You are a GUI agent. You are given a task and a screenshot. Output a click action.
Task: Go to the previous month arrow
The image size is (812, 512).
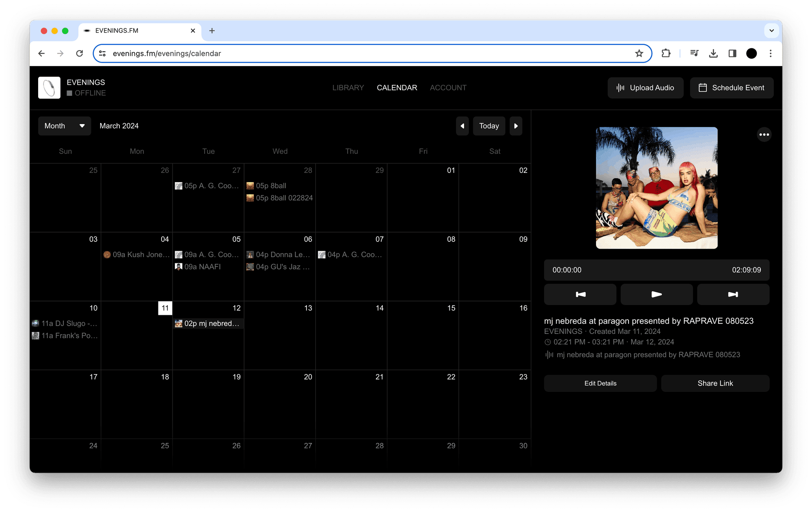click(462, 126)
